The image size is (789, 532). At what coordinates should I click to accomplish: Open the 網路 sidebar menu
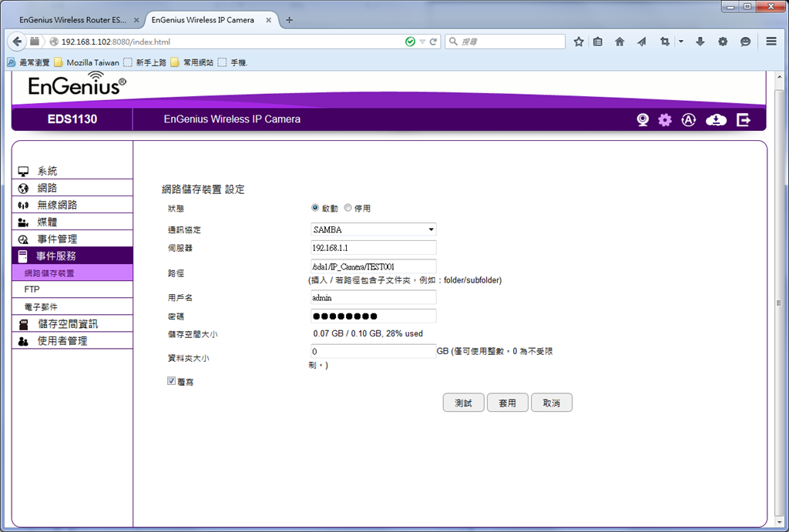click(x=72, y=188)
